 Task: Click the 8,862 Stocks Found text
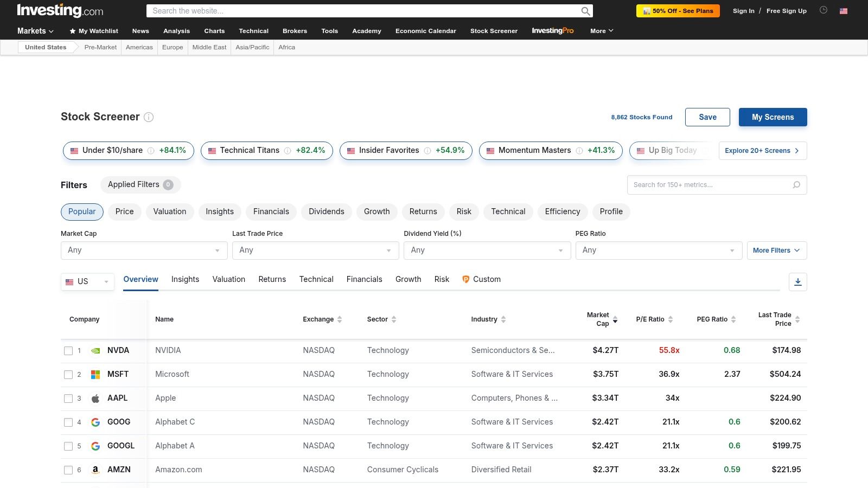pyautogui.click(x=642, y=117)
